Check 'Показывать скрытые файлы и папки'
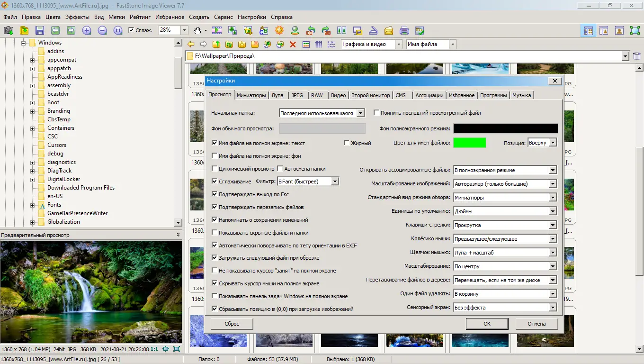 [215, 233]
